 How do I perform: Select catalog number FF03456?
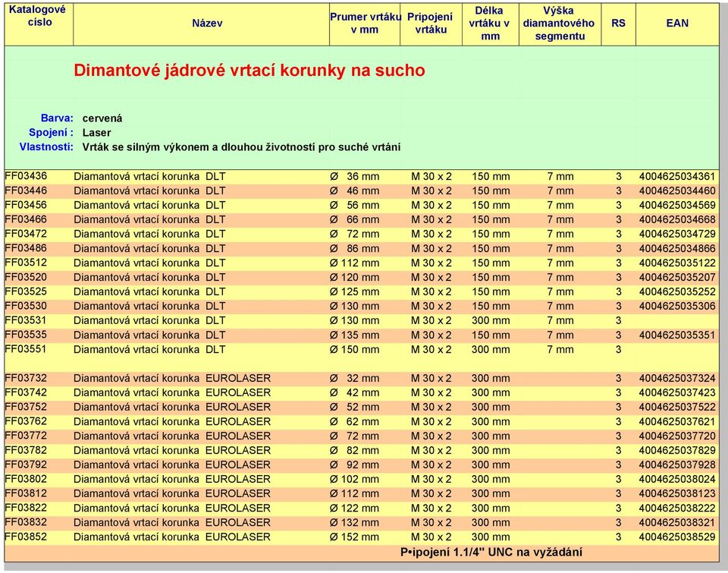26,205
